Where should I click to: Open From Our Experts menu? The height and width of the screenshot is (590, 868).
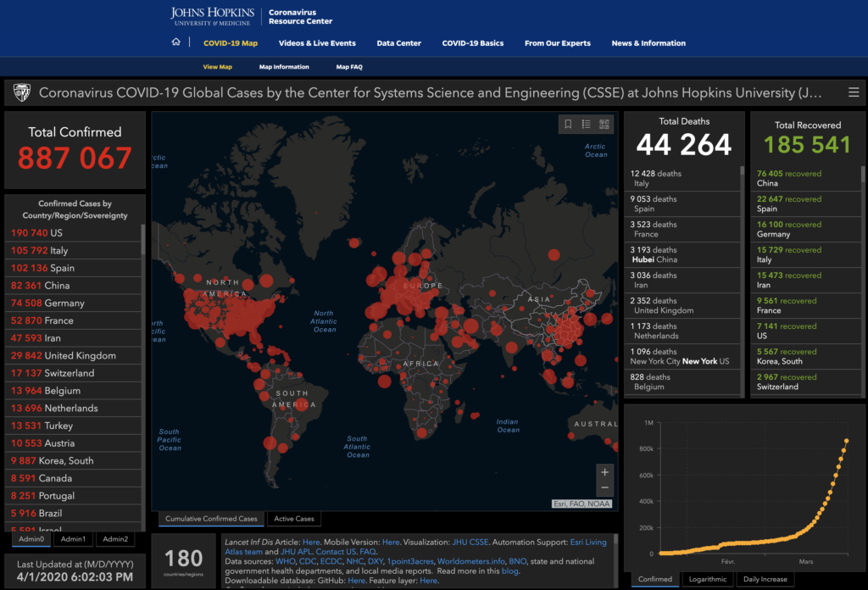click(x=558, y=43)
